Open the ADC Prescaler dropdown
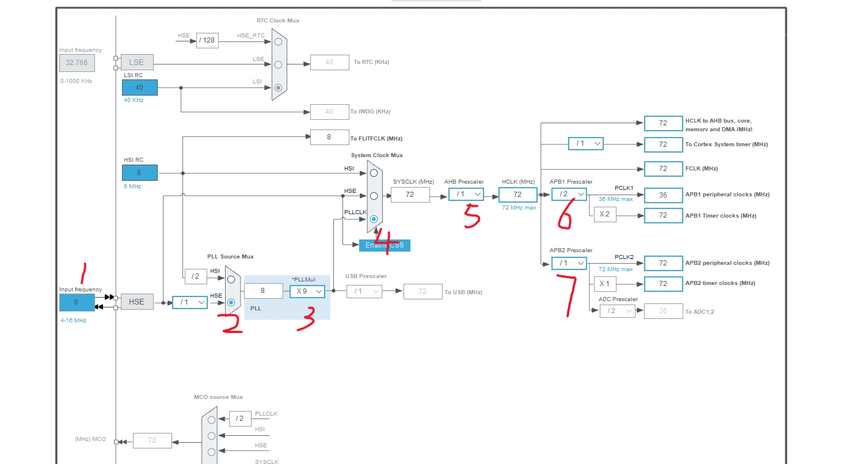The image size is (868, 464). click(618, 311)
